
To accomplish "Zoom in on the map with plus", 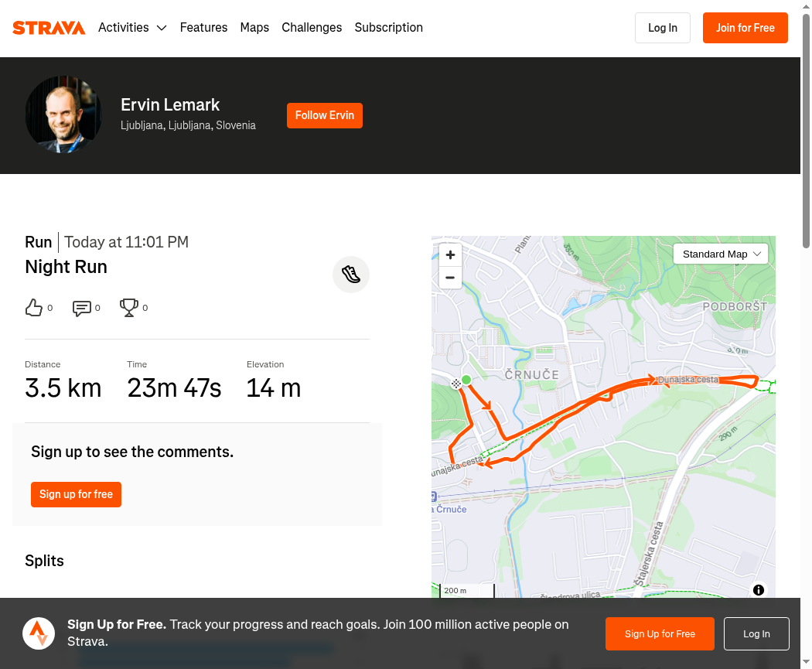I will tap(450, 254).
